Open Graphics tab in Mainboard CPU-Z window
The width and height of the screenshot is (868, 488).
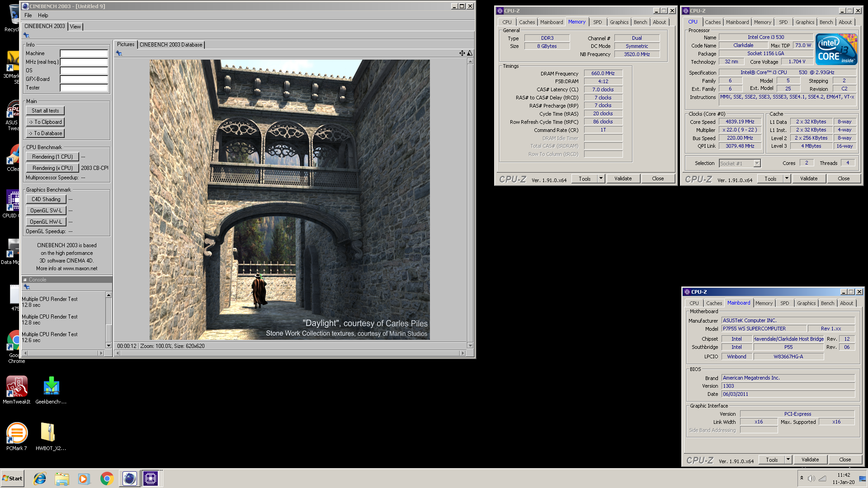(806, 303)
